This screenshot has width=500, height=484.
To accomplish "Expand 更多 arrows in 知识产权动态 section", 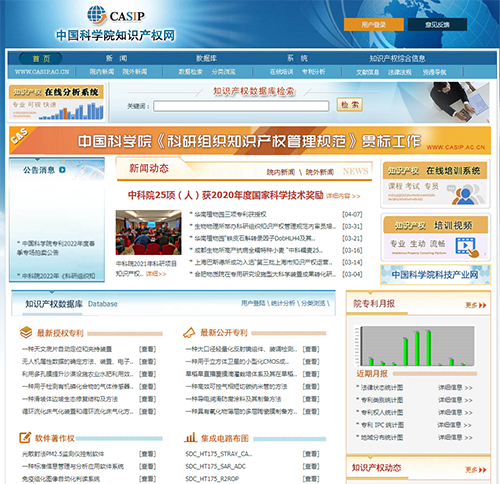I will (476, 470).
